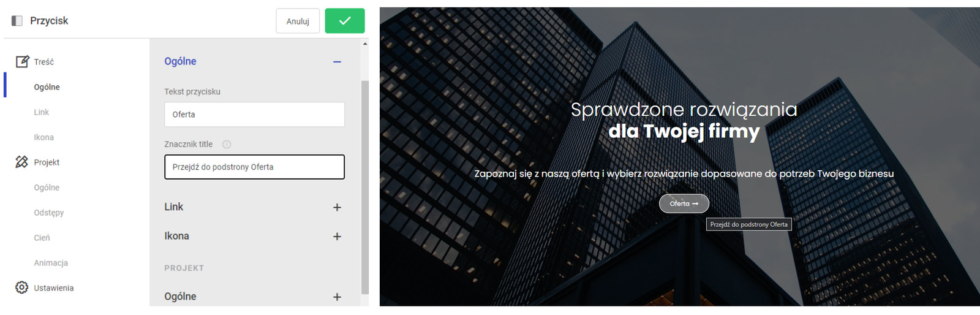The width and height of the screenshot is (980, 315).
Task: Click the Ustawienia gear icon
Action: [x=21, y=287]
